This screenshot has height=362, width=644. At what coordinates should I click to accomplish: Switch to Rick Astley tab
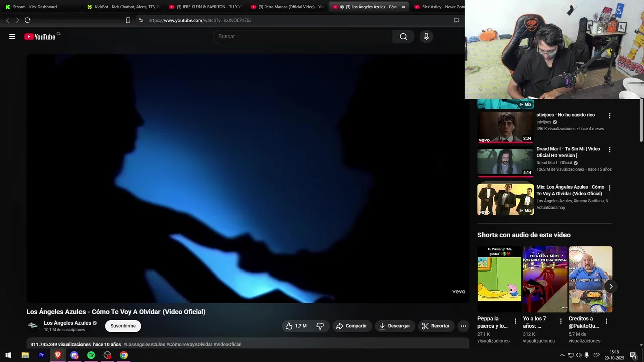coord(439,7)
